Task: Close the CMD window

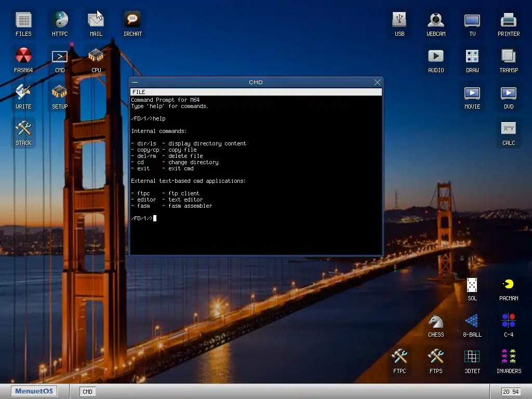Action: click(377, 82)
